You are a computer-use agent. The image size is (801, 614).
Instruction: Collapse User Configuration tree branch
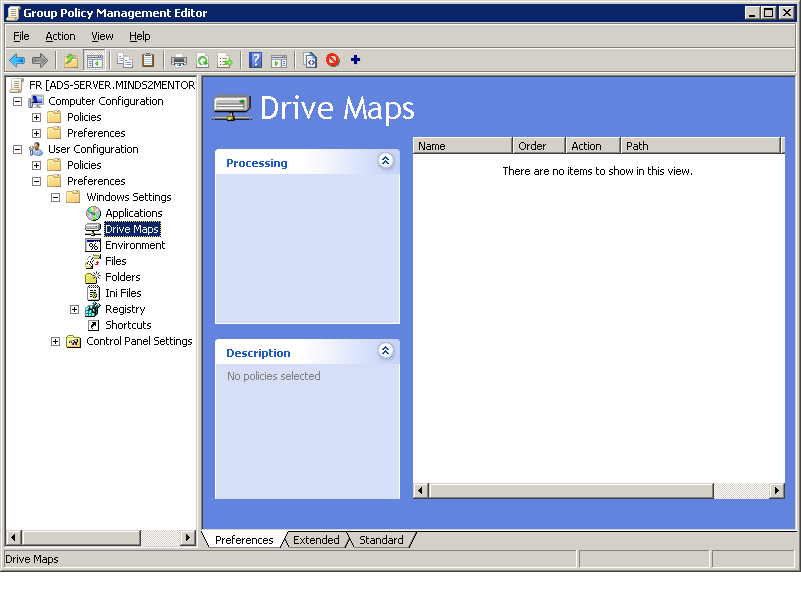point(17,150)
